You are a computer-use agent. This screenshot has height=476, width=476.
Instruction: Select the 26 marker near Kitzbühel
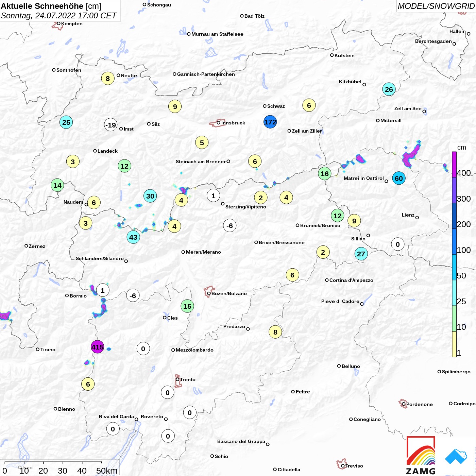tap(389, 89)
